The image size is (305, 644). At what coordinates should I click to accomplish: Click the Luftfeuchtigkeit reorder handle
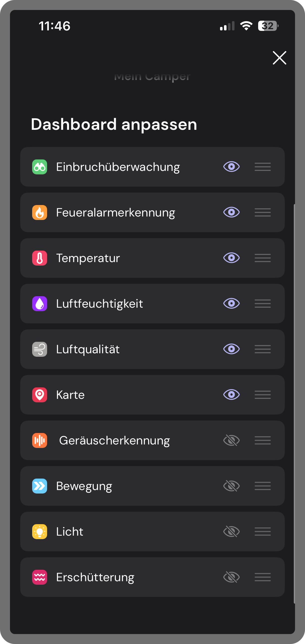[x=262, y=303]
